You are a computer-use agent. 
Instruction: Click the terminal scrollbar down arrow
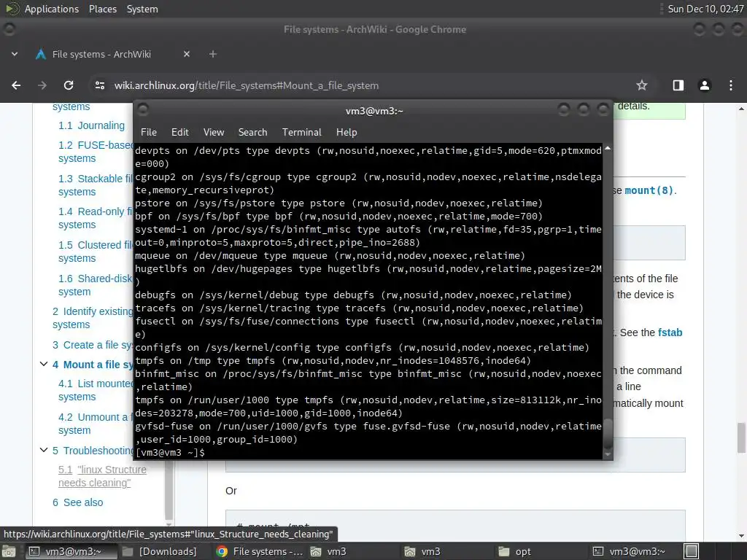click(608, 455)
